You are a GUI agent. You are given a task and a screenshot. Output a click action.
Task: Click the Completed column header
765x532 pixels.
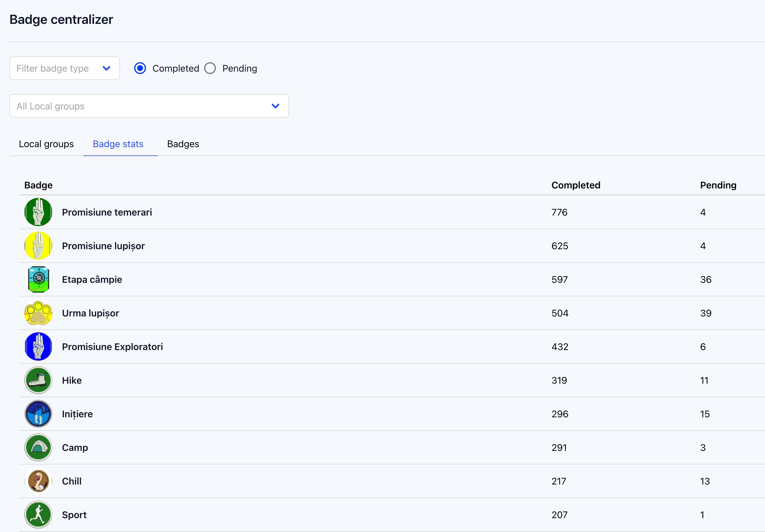click(575, 185)
